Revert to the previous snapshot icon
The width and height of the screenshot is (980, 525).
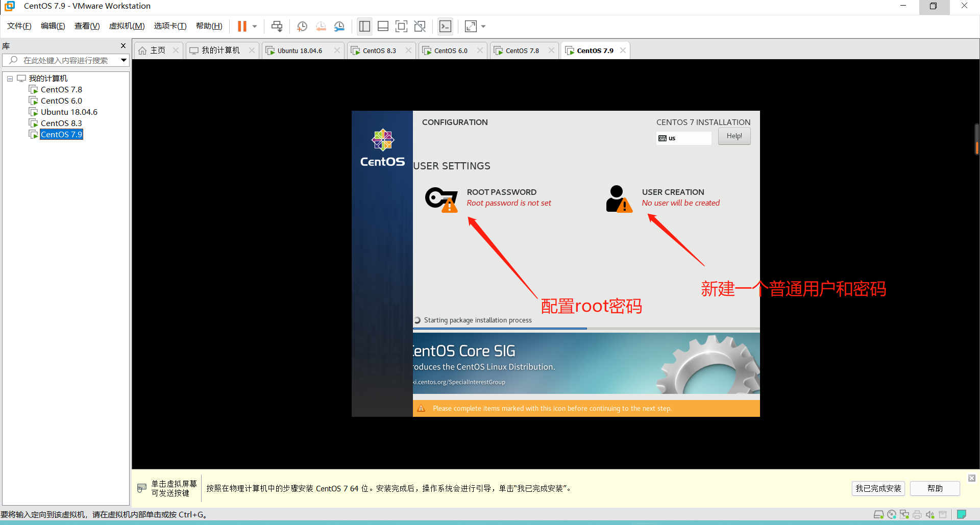321,26
